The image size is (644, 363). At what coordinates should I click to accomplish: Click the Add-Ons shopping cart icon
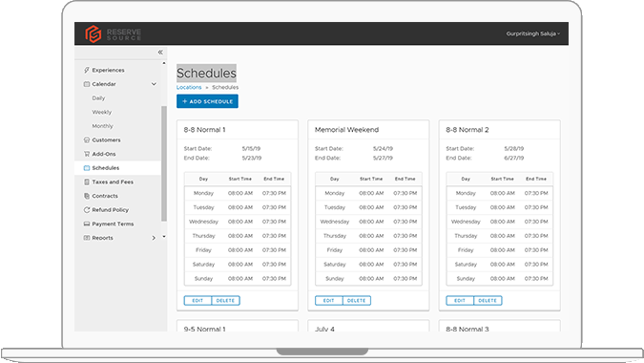(x=86, y=154)
